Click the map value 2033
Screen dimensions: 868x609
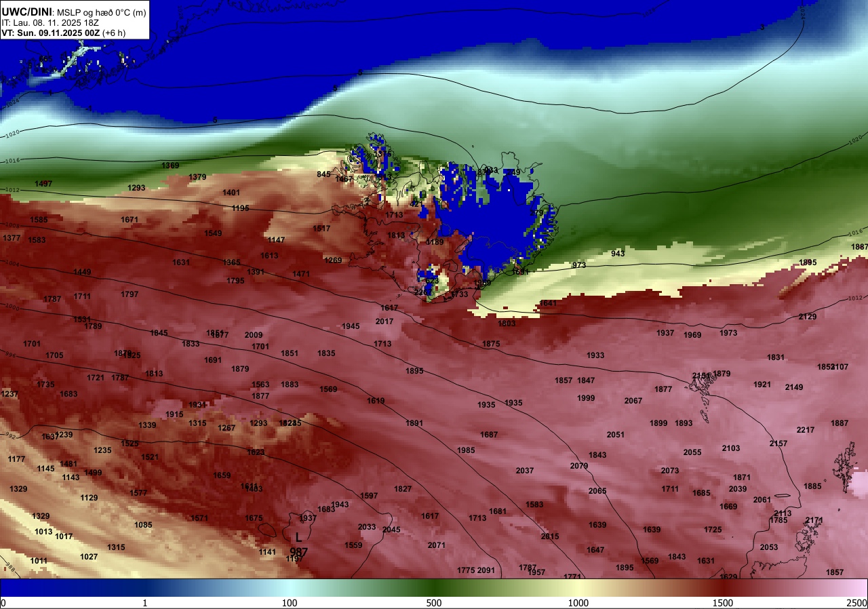click(367, 527)
